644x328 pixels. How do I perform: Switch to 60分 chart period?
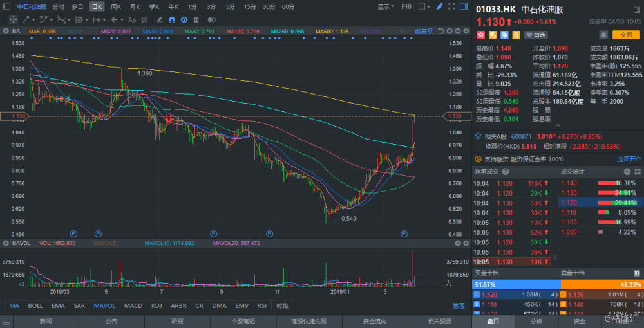click(289, 6)
